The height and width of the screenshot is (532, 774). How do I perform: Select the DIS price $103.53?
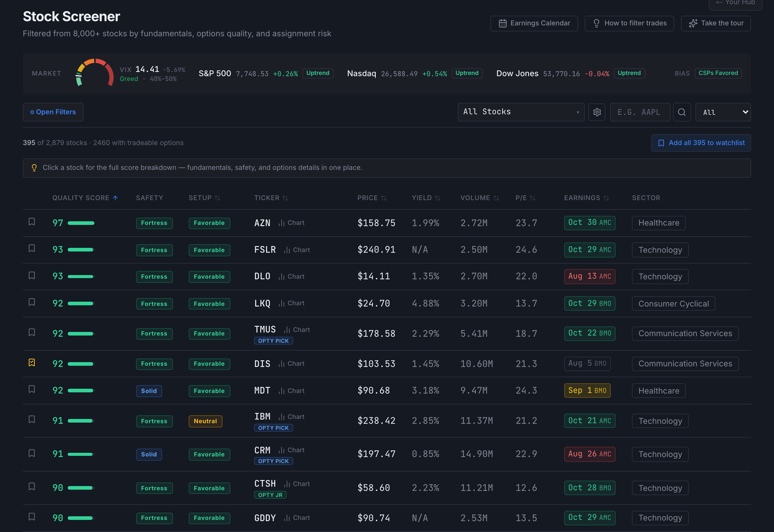click(x=376, y=364)
